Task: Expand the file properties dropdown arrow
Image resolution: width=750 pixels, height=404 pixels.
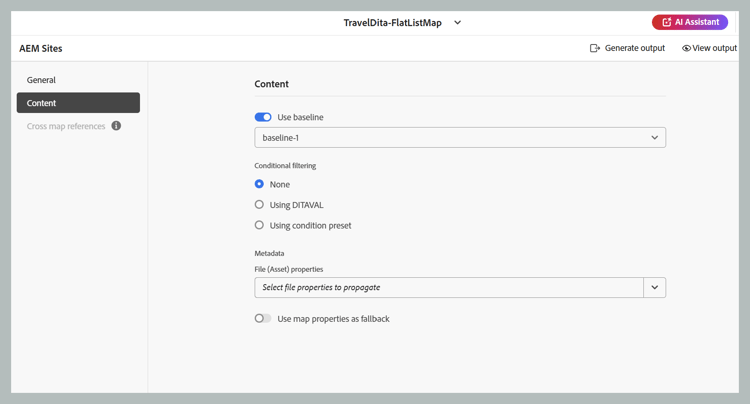Action: click(x=655, y=288)
